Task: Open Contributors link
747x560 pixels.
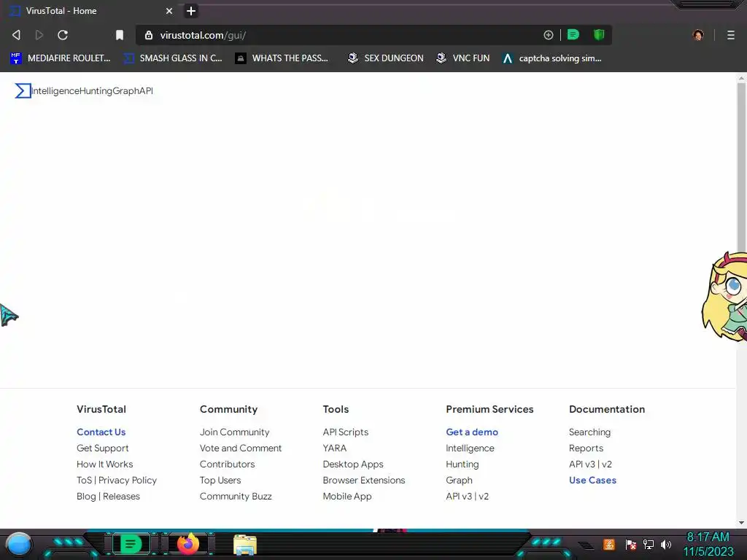Action: pos(228,464)
